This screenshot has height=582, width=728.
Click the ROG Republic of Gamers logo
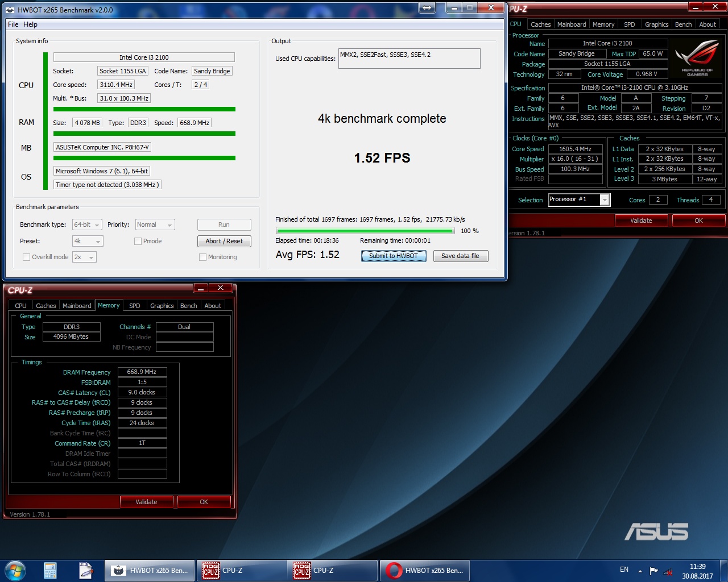(x=697, y=59)
